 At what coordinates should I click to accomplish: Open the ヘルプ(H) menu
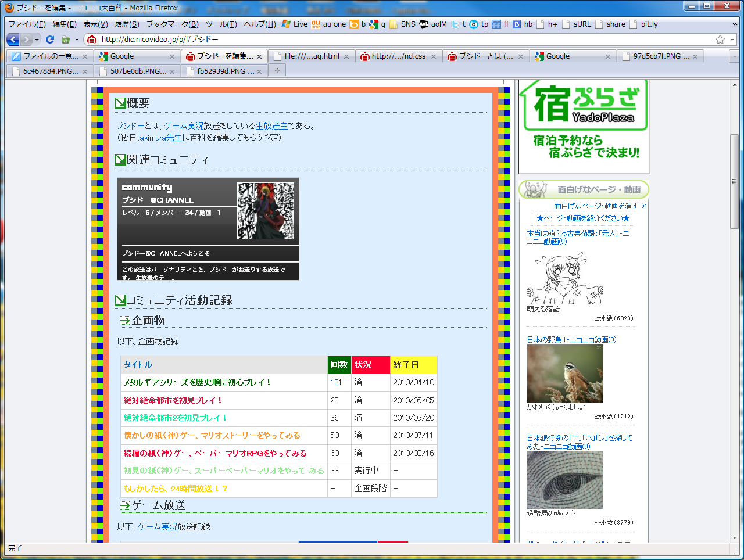[260, 24]
